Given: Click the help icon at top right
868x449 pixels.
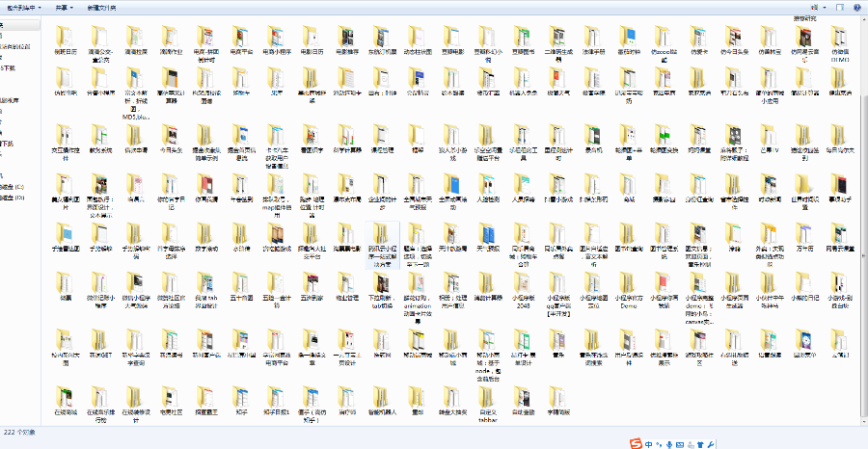Looking at the screenshot, I should coord(856,7).
